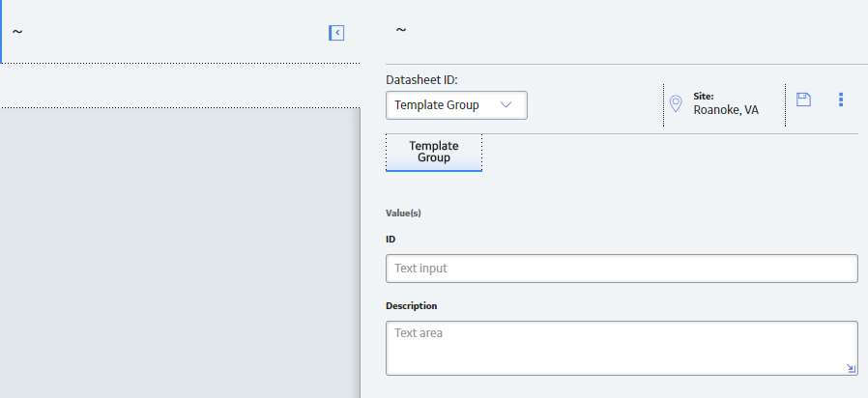Click the ID field label
Viewport: 868px width, 398px height.
[391, 240]
